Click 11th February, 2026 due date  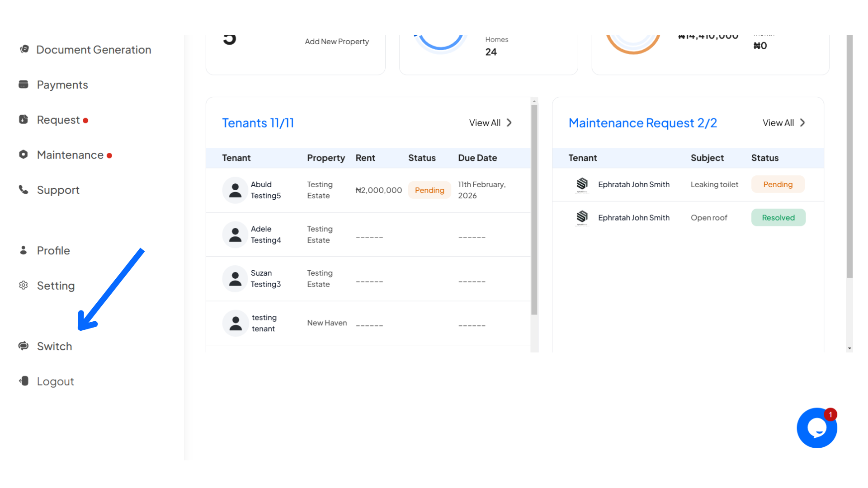(x=482, y=190)
